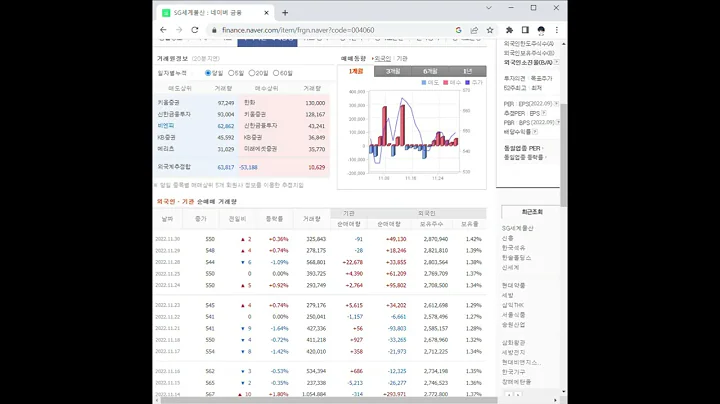Switch chart to the 3개월 tab
The height and width of the screenshot is (404, 720).
click(x=393, y=71)
